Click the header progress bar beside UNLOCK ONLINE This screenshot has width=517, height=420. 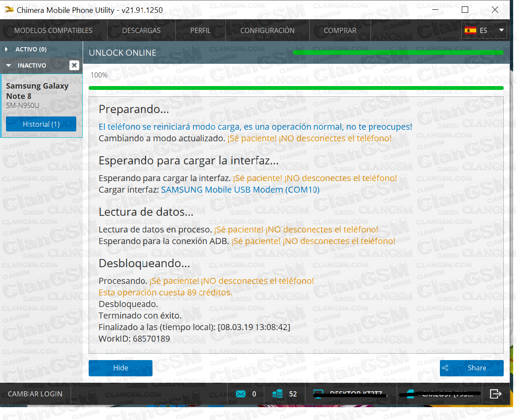point(398,53)
